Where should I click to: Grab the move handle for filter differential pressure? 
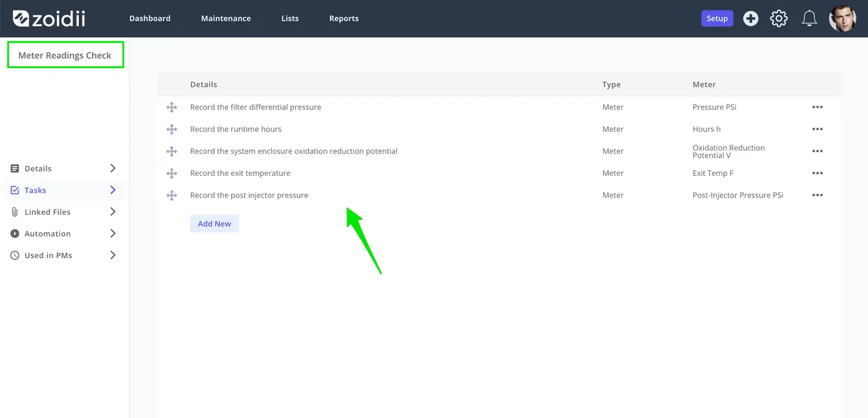[x=172, y=108]
